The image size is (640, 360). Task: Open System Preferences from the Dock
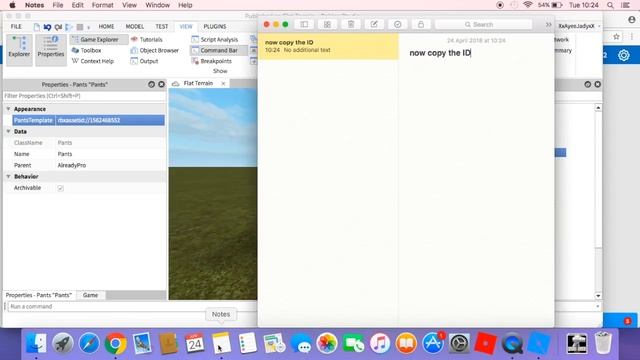pos(459,344)
